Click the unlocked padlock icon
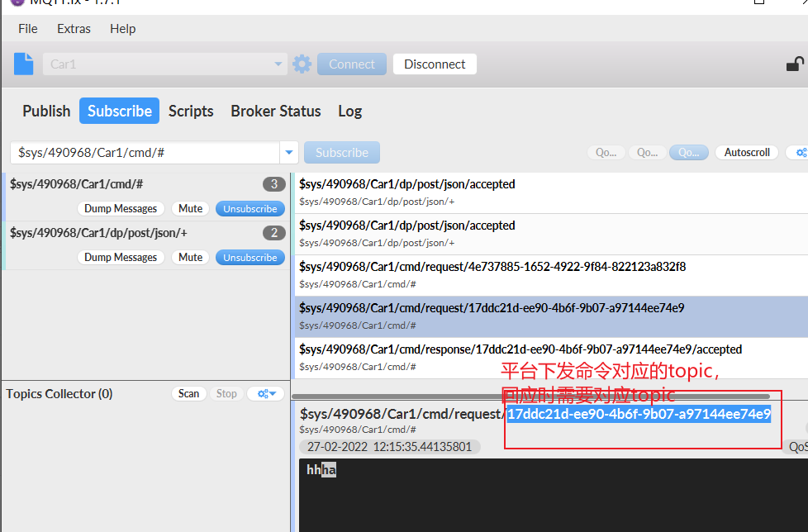The width and height of the screenshot is (808, 532). click(x=795, y=64)
